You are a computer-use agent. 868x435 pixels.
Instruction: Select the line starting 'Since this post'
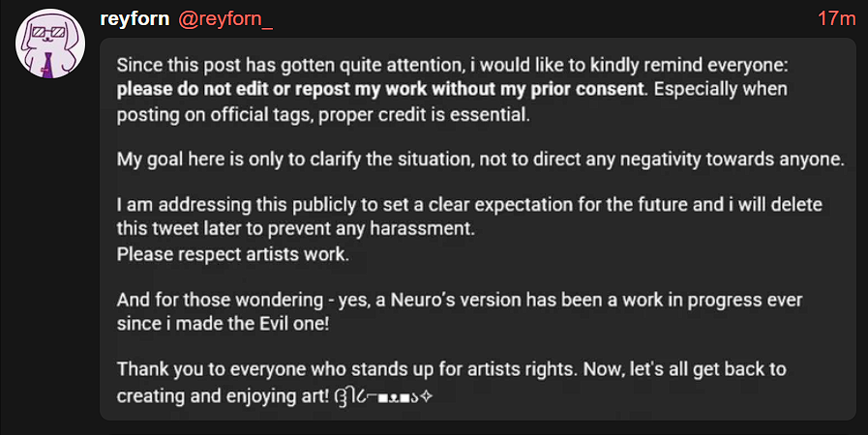pos(452,65)
